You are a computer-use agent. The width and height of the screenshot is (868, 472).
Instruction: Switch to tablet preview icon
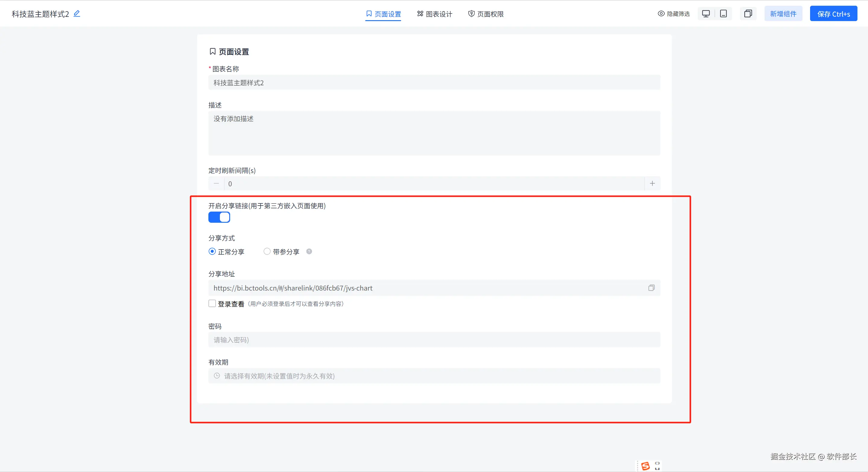point(723,14)
